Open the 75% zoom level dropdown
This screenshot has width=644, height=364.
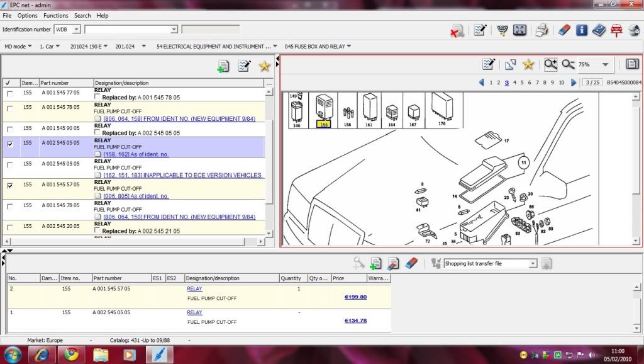point(605,64)
